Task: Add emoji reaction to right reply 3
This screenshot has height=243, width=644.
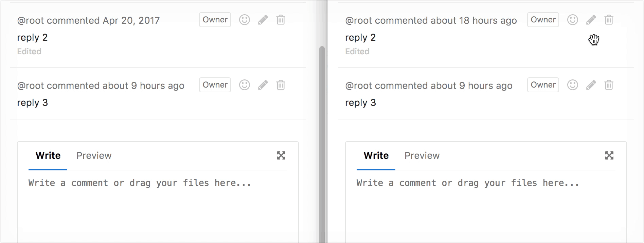Action: coord(573,85)
